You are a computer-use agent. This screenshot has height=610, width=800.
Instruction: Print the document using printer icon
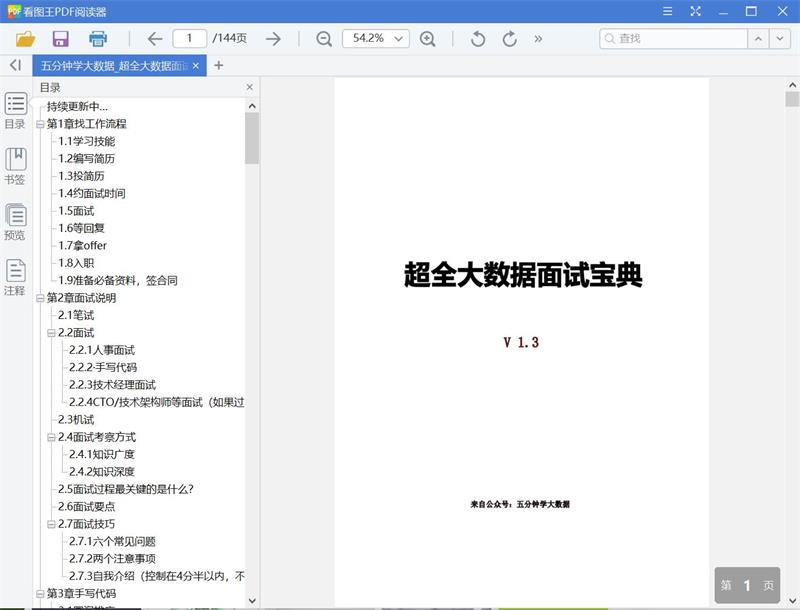tap(98, 39)
